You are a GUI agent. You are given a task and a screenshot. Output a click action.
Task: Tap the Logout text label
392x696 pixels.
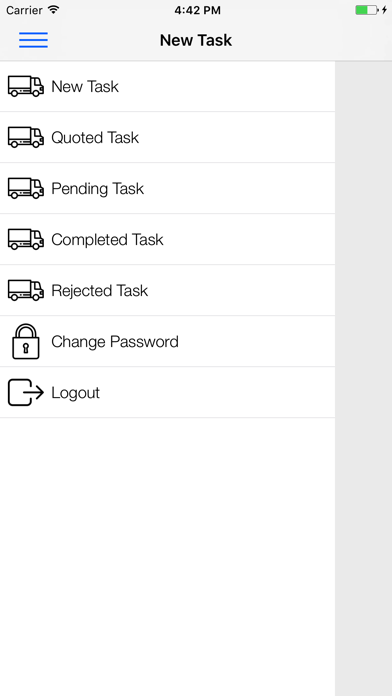pos(75,393)
